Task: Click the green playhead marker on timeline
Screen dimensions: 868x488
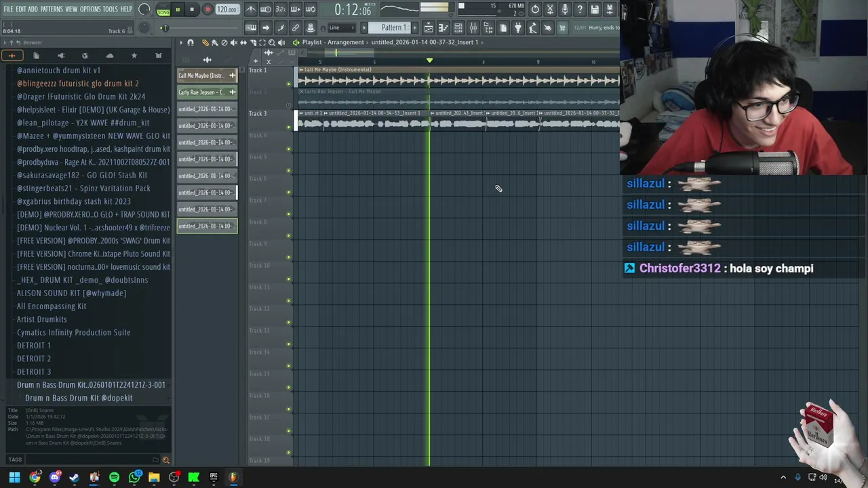Action: coord(429,61)
